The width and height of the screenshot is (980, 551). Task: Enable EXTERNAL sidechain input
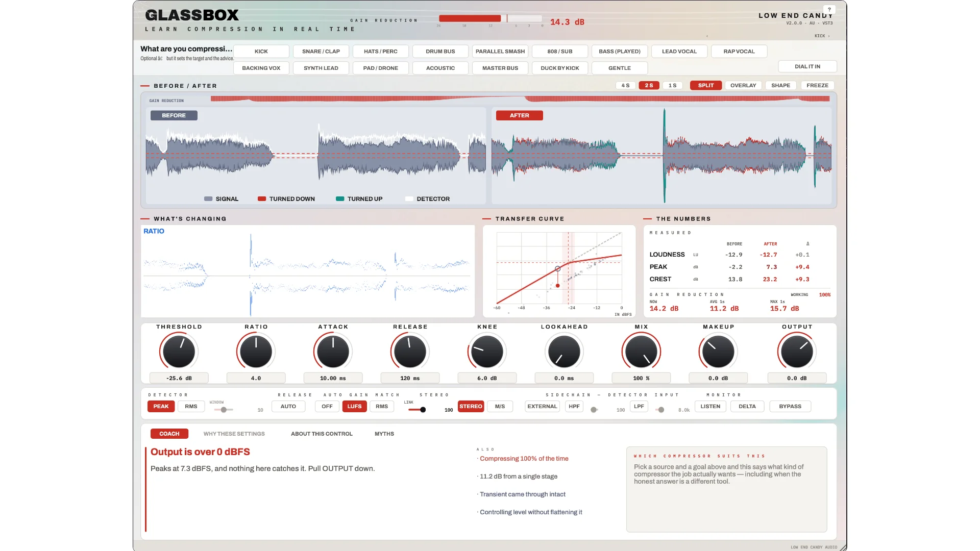543,407
